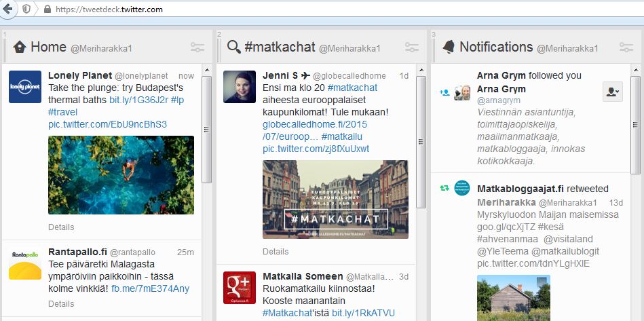Screen dimensions: 644x321
Task: Click the #matkailu hashtag
Action: click(x=342, y=136)
